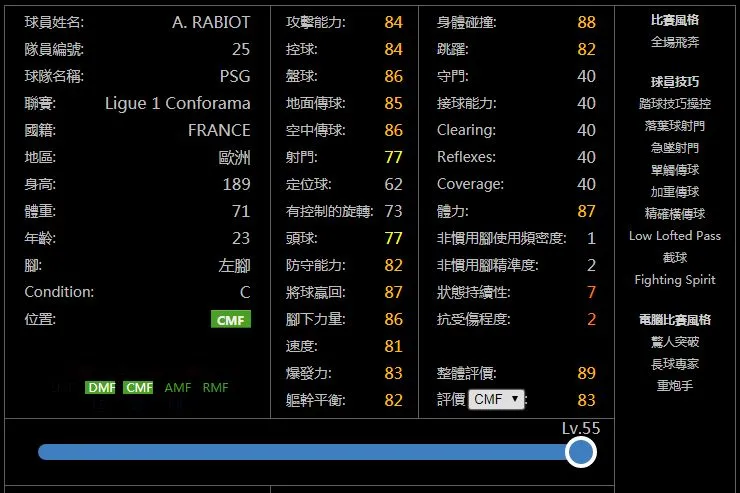Viewport: 740px width, 493px height.
Task: Click the foot value 左腳
Action: tap(235, 265)
